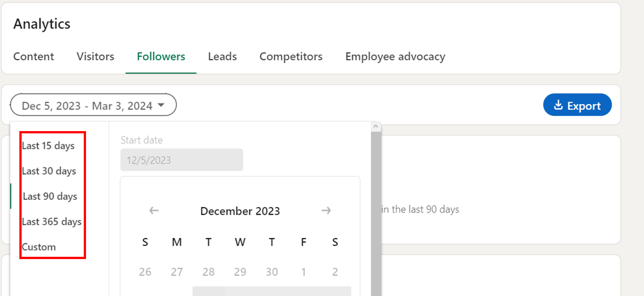Open the date range dropdown showing Dec 5 - Mar 3
The width and height of the screenshot is (644, 296).
point(93,105)
